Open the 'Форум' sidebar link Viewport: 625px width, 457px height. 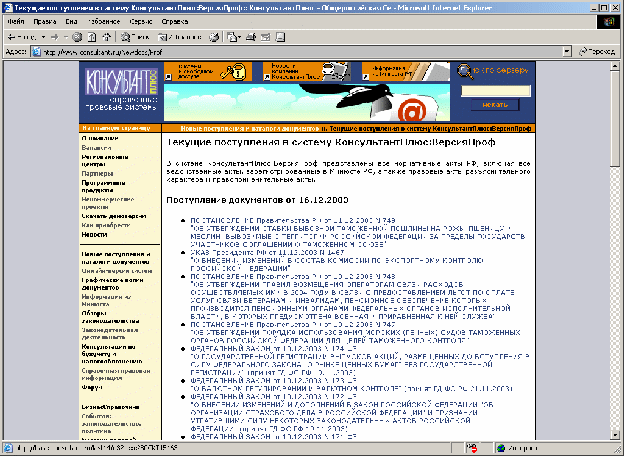[92, 387]
